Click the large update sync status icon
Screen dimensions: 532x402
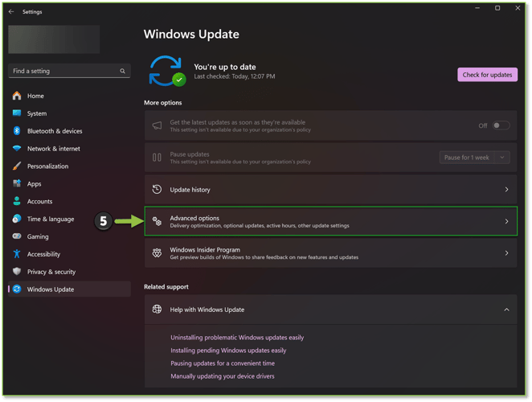pos(167,71)
